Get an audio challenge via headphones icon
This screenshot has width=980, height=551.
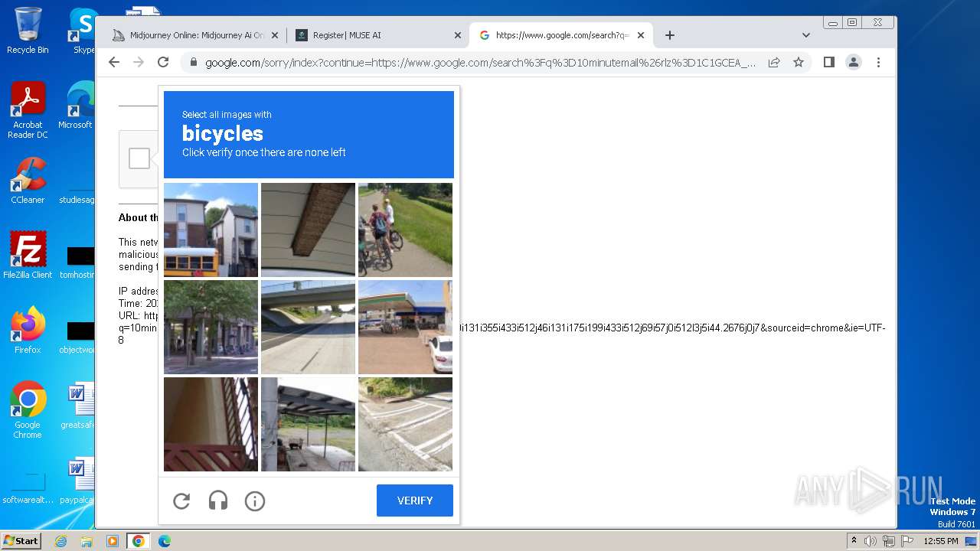pos(218,500)
